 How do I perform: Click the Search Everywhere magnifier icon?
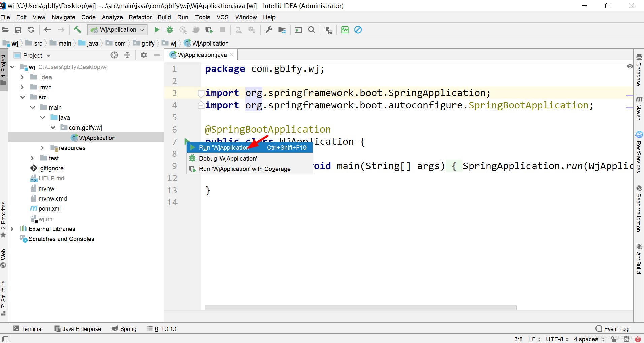click(312, 30)
